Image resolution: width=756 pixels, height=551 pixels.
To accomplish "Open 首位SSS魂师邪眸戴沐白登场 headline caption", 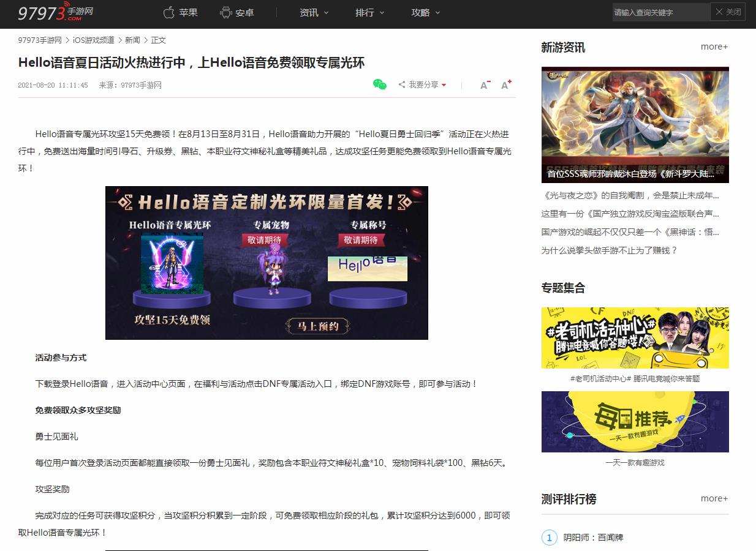I will tap(631, 174).
